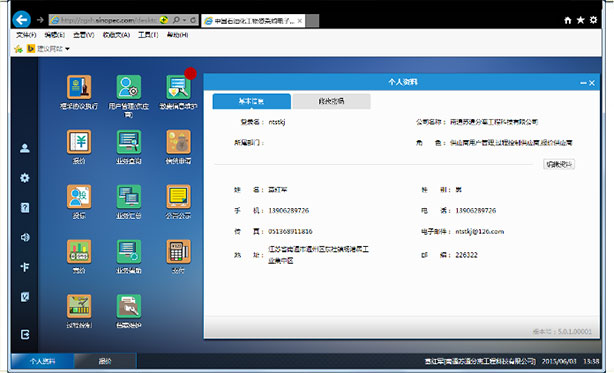The width and height of the screenshot is (614, 373).
Task: Open the 框架协议执行 desktop icon
Action: (79, 87)
